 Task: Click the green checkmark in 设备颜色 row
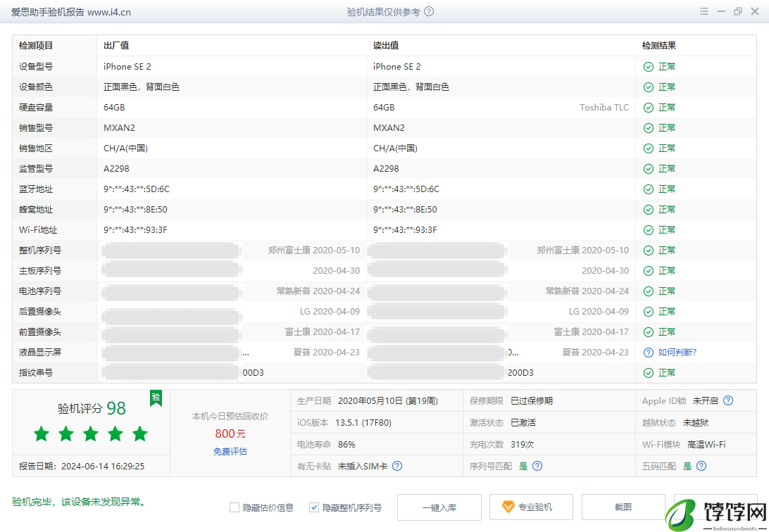[649, 87]
